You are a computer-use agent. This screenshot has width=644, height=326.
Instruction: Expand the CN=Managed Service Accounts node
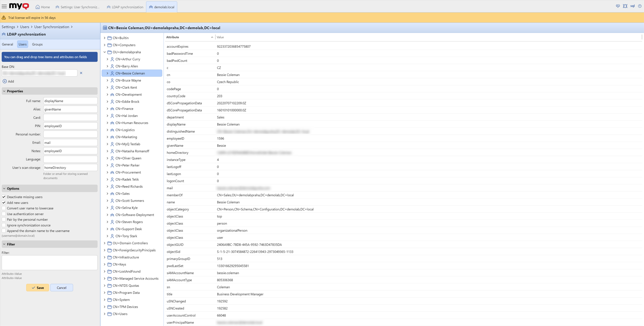click(104, 279)
